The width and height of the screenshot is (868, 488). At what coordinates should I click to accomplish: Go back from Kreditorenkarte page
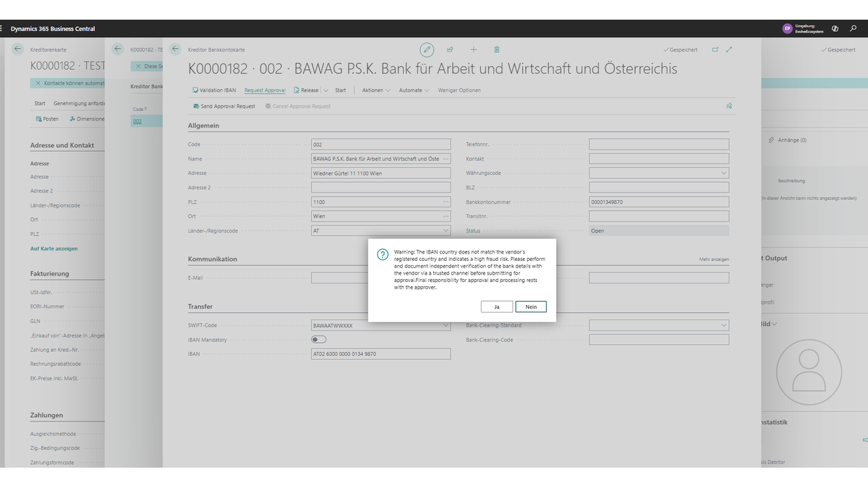[x=18, y=49]
